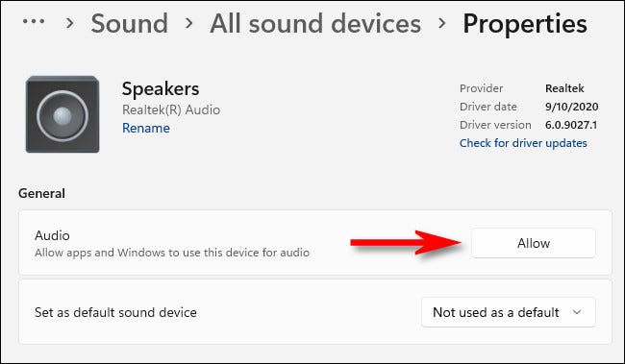Click the chevron before Properties heading
The width and height of the screenshot is (625, 364).
441,23
